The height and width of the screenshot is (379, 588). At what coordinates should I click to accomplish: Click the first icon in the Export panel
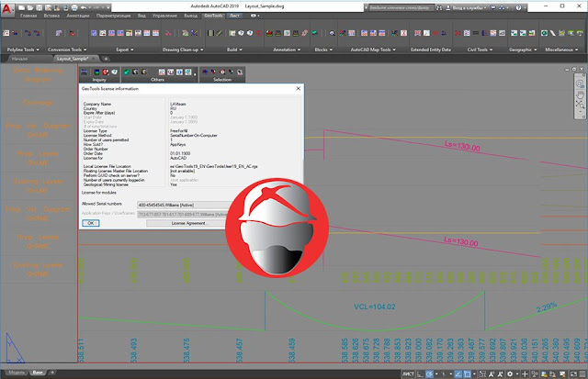[94, 33]
